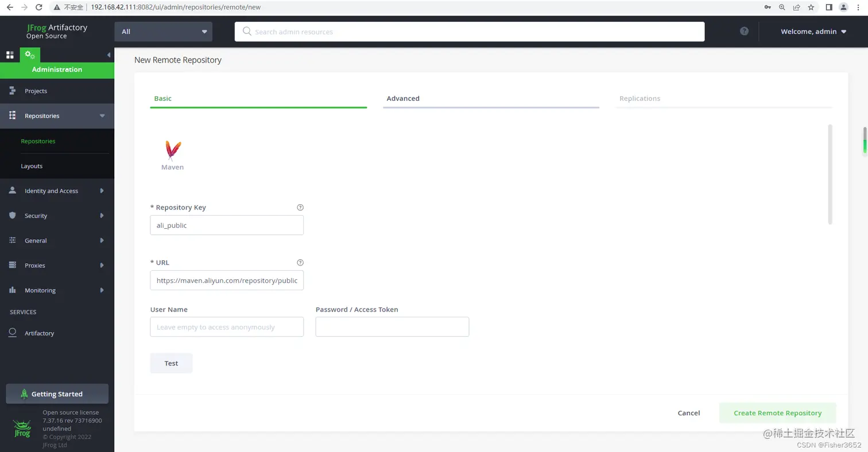Click into the User Name field
This screenshot has height=452, width=868.
tap(227, 327)
